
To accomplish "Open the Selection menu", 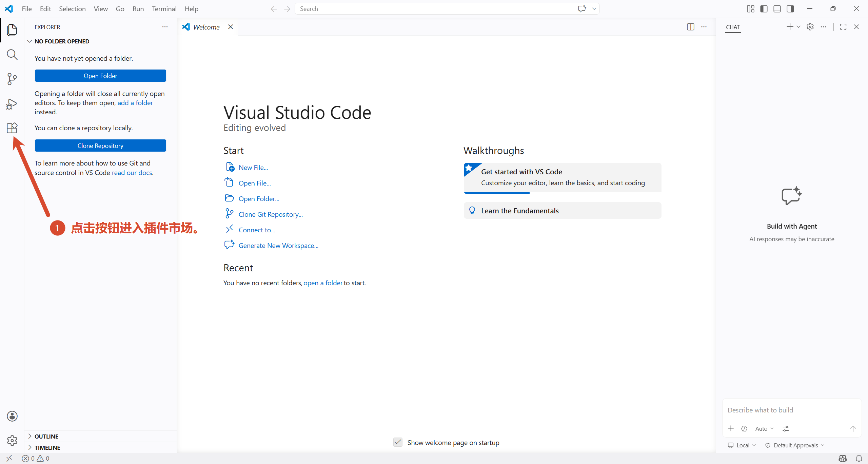I will [72, 9].
